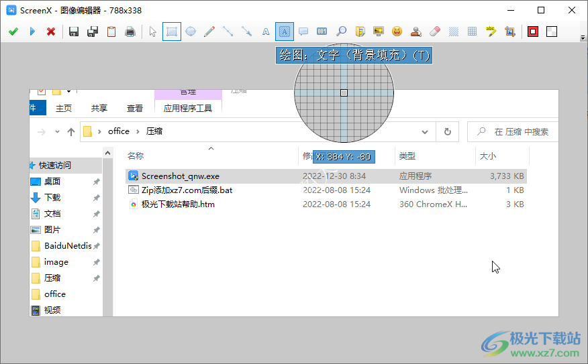Select the hatched blur tool
The image size is (588, 364).
453,32
